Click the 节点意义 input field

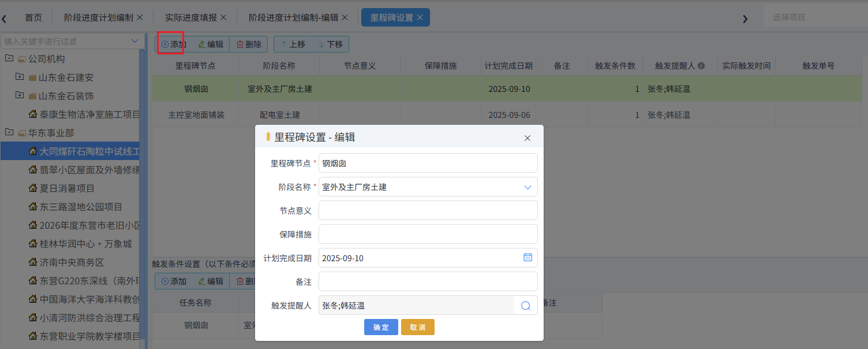(428, 210)
